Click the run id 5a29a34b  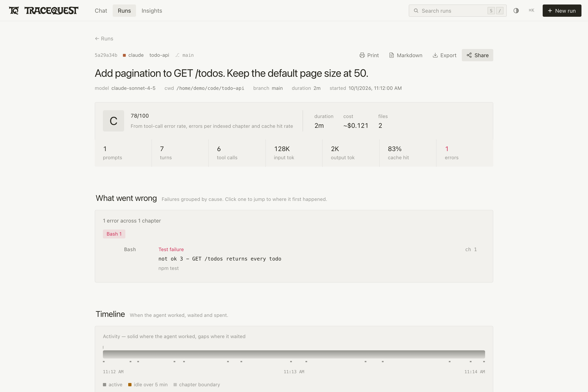[106, 55]
